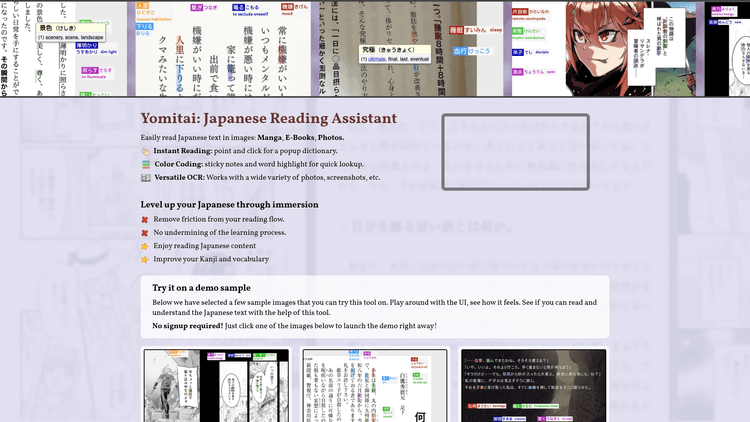
Task: Click the 'No signup required!' text
Action: click(x=188, y=326)
